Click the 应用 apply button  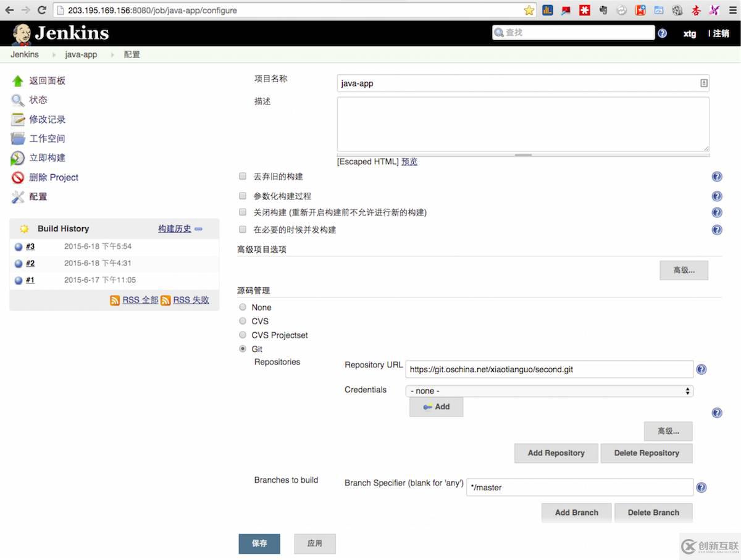tap(315, 544)
